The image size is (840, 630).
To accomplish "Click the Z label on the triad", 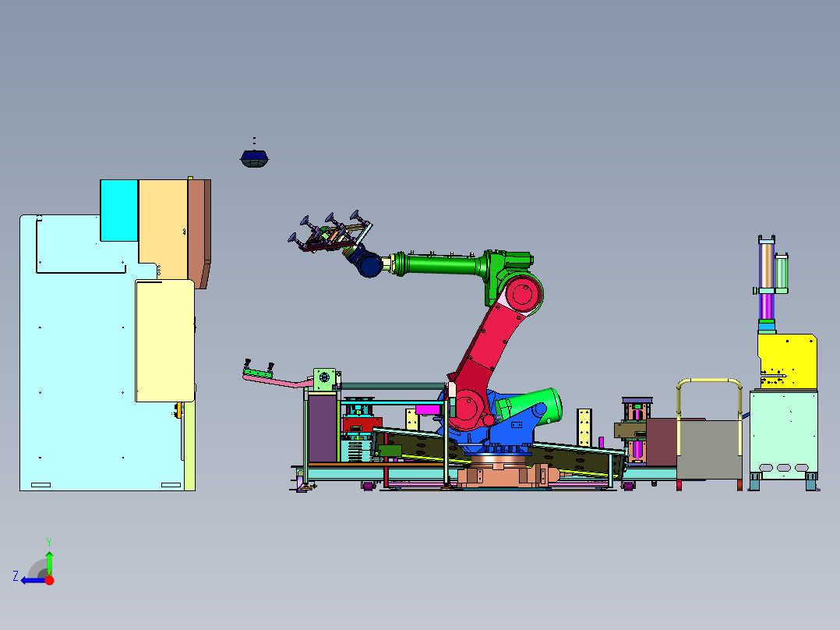I will [x=16, y=576].
